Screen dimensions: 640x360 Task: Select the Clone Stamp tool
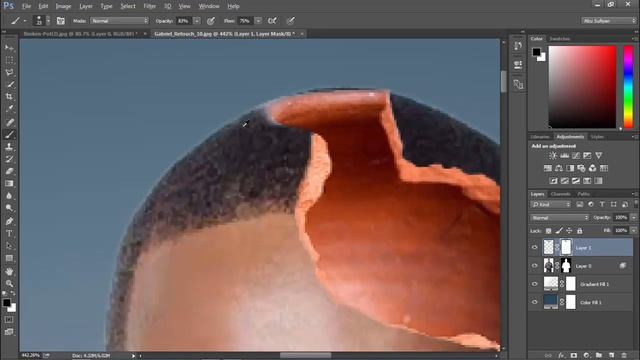coord(9,147)
